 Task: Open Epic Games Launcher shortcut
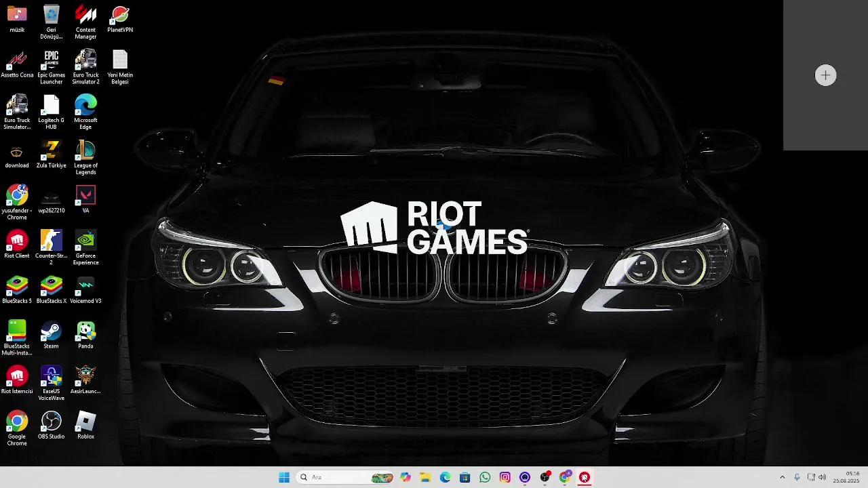click(x=51, y=67)
